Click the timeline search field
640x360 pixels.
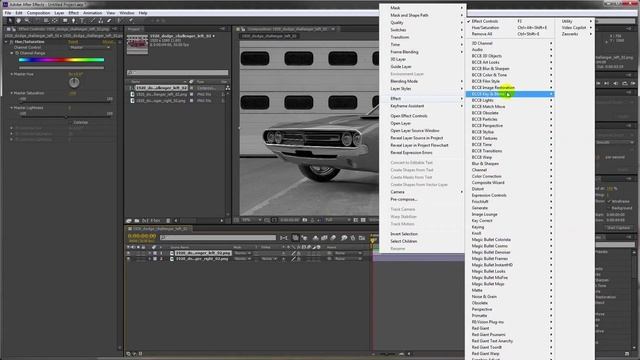pos(218,238)
